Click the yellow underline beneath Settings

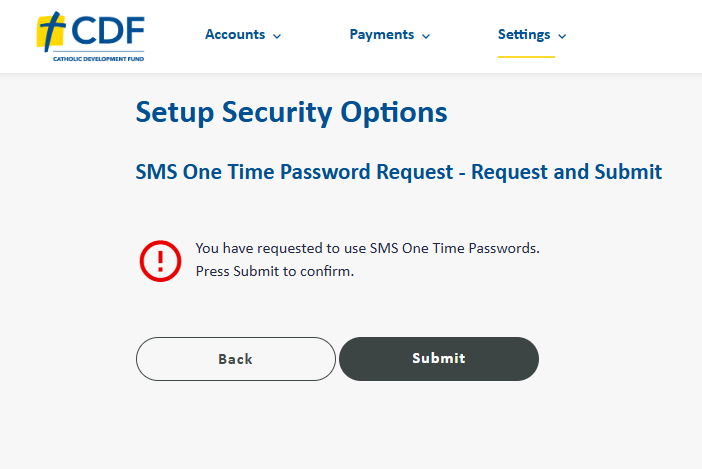point(526,57)
